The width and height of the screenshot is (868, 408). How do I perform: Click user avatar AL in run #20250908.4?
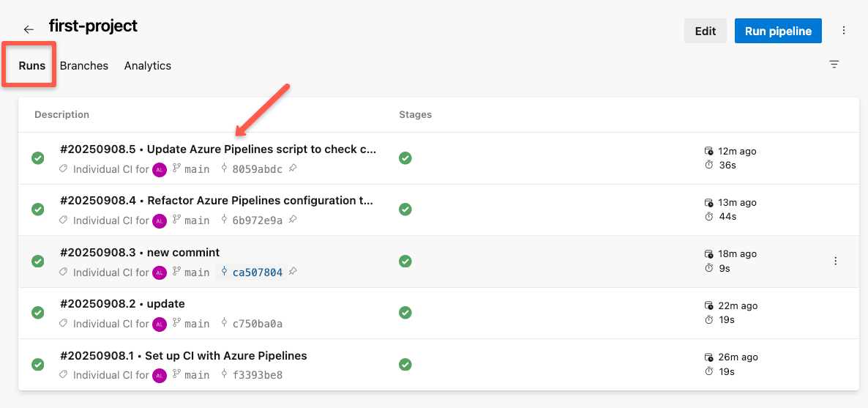click(160, 221)
